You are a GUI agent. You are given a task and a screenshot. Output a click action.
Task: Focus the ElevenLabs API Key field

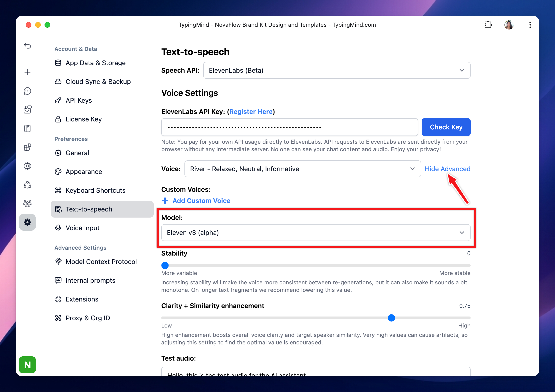[x=289, y=127]
